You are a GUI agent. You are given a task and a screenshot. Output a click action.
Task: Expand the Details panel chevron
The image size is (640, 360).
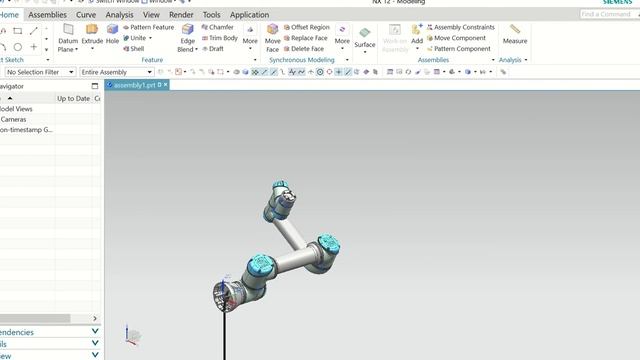point(95,343)
